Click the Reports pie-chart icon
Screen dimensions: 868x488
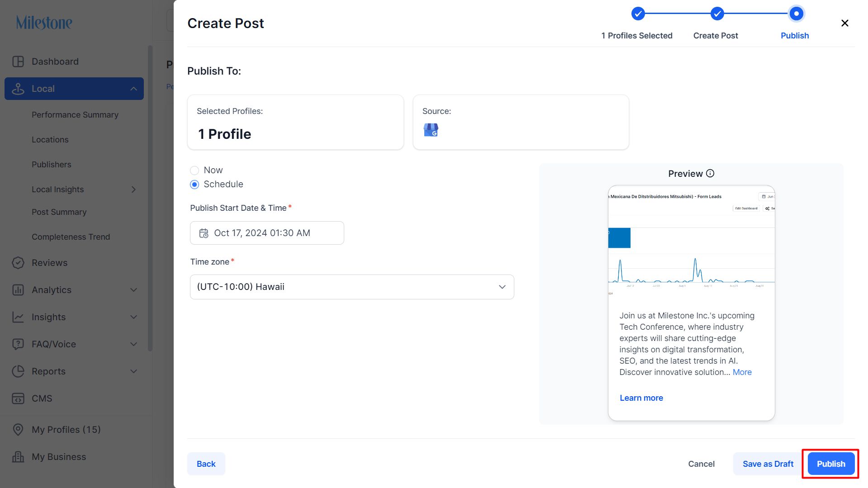pyautogui.click(x=18, y=371)
